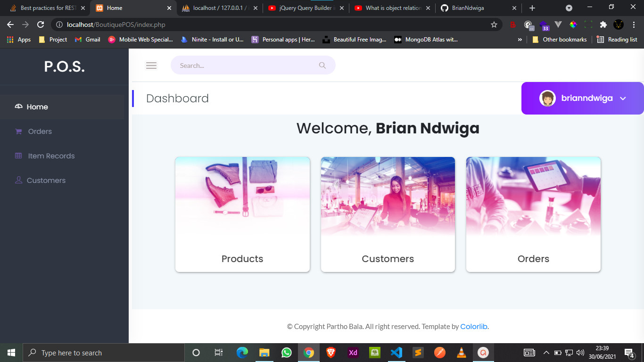Click the Windows taskbar search box
The image size is (644, 362).
tap(104, 353)
